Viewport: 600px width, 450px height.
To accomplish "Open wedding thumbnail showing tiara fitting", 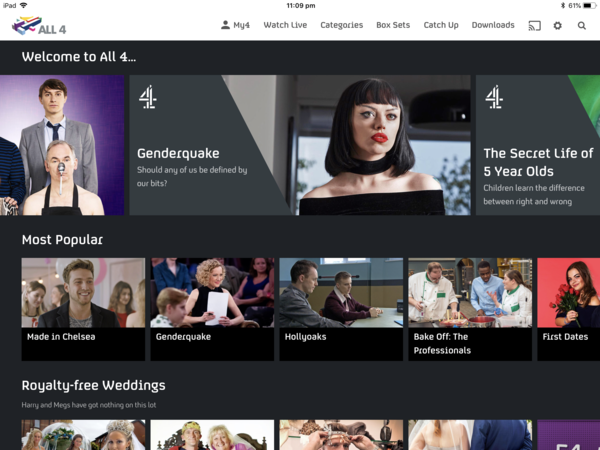I will 341,435.
